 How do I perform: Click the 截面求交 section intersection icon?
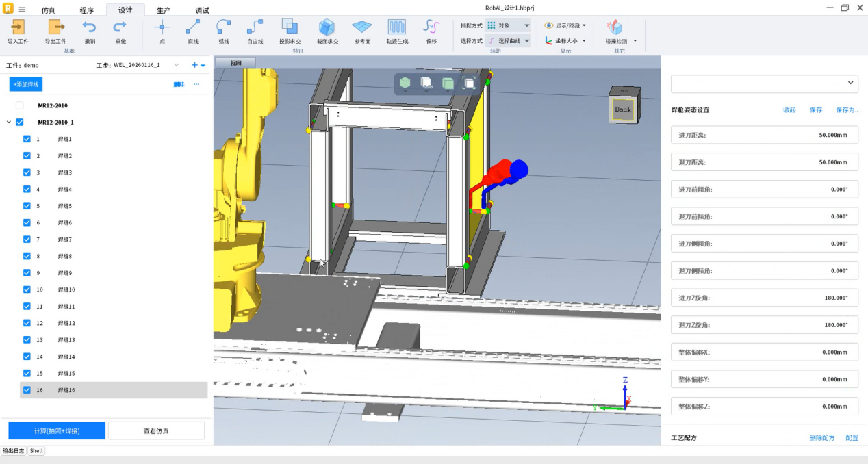coord(327,27)
